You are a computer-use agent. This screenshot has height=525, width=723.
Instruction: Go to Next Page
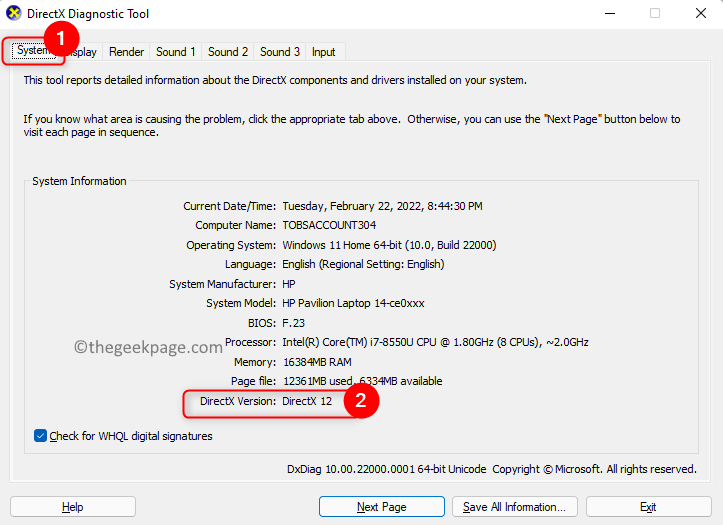tap(382, 507)
